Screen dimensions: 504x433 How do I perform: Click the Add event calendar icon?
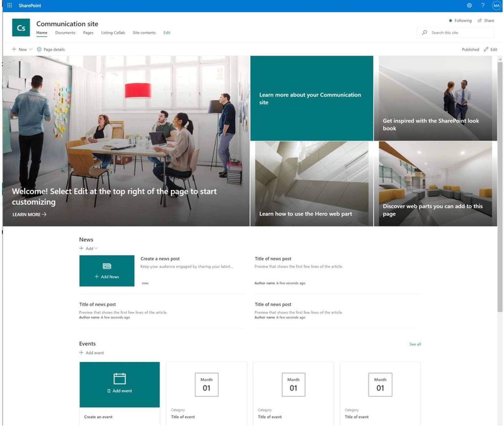pyautogui.click(x=119, y=378)
